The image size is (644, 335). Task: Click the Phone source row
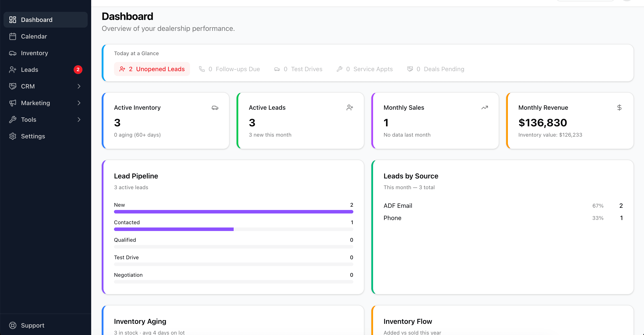coord(503,218)
